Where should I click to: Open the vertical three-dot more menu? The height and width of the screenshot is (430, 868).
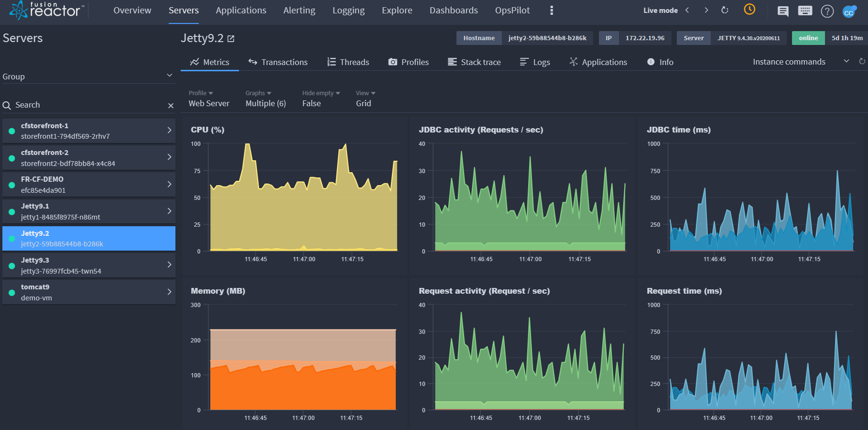click(x=552, y=11)
